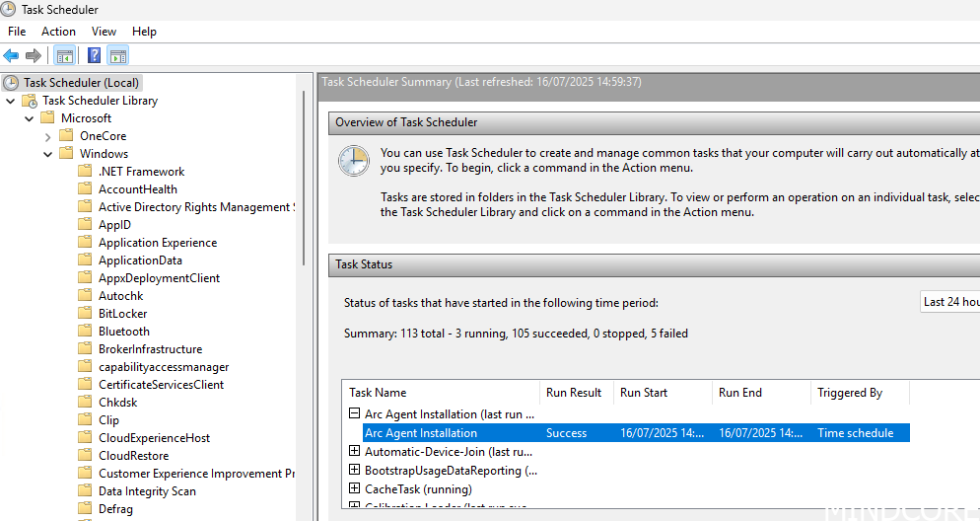Viewport: 980px width, 521px height.
Task: Open the Last 24 hours time period dropdown
Action: [x=949, y=302]
